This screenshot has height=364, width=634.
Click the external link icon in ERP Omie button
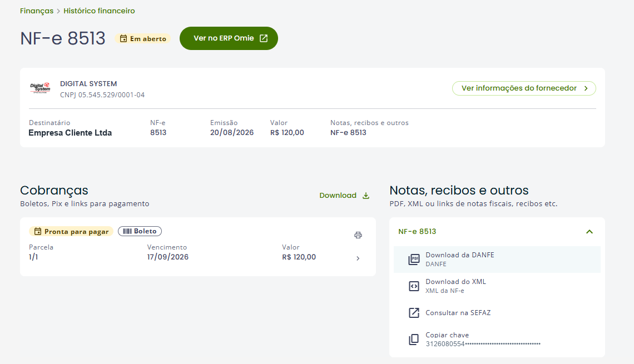[x=264, y=38]
